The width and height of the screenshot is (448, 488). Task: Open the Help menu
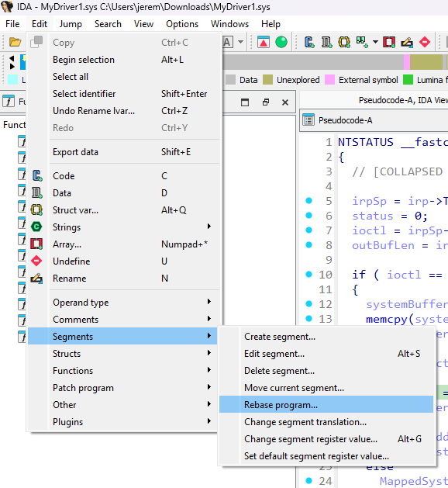click(271, 24)
